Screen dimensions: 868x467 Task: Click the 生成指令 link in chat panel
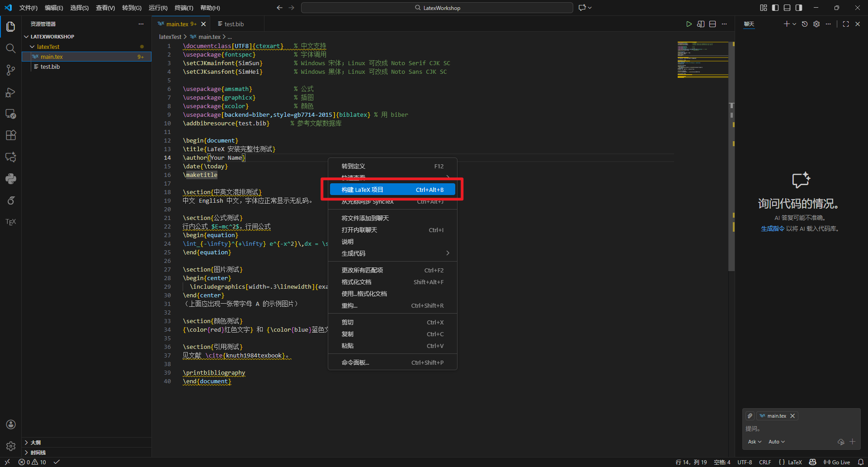tap(772, 229)
